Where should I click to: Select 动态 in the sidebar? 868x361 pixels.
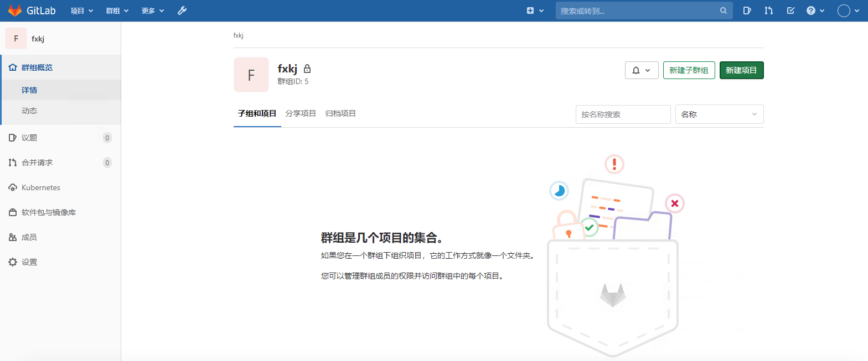60,111
